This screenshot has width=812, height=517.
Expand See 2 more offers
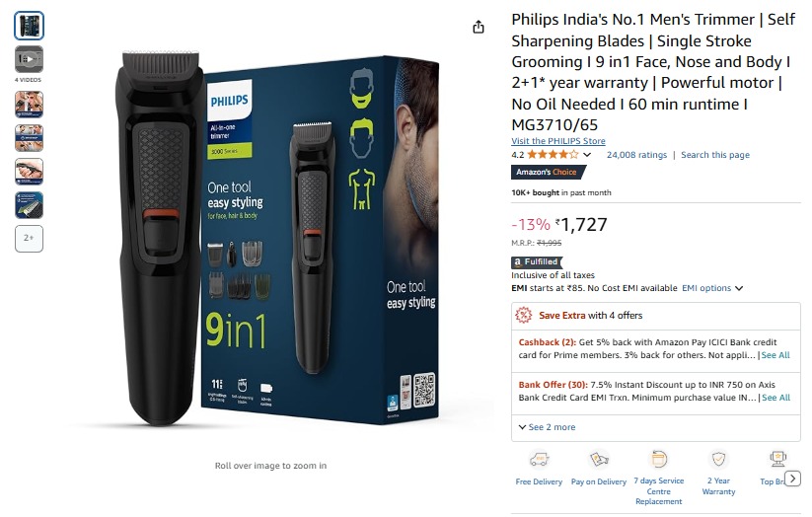pos(547,427)
